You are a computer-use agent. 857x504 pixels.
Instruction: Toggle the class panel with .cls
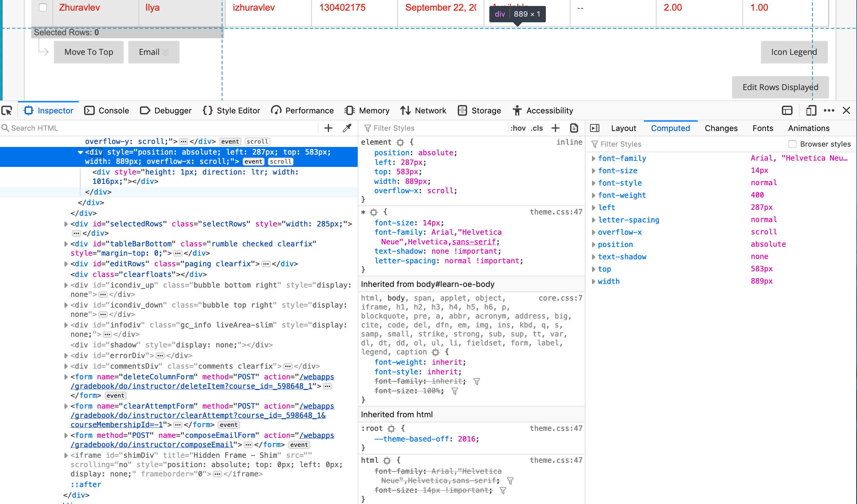click(537, 128)
